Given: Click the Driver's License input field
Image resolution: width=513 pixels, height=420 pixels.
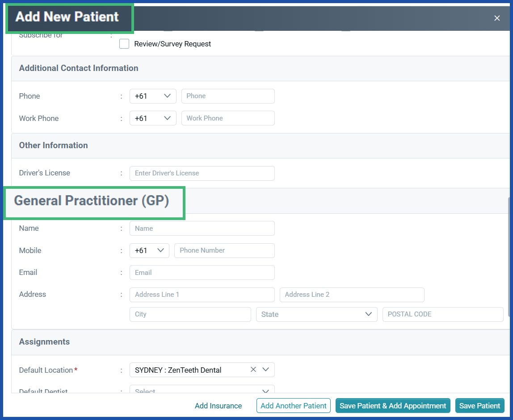Looking at the screenshot, I should (x=202, y=173).
